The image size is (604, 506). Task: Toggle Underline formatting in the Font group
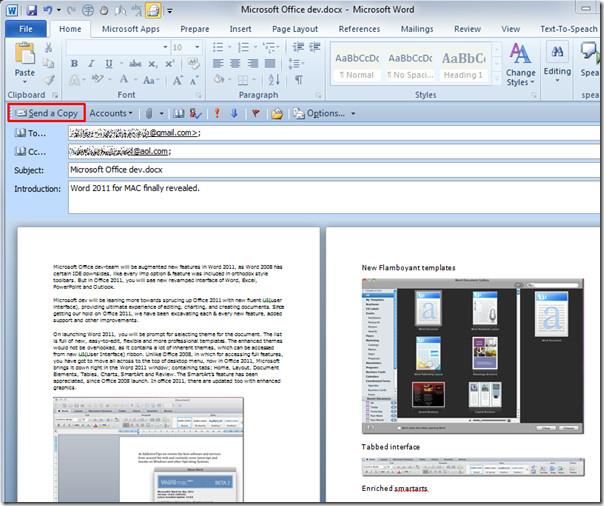[x=107, y=65]
